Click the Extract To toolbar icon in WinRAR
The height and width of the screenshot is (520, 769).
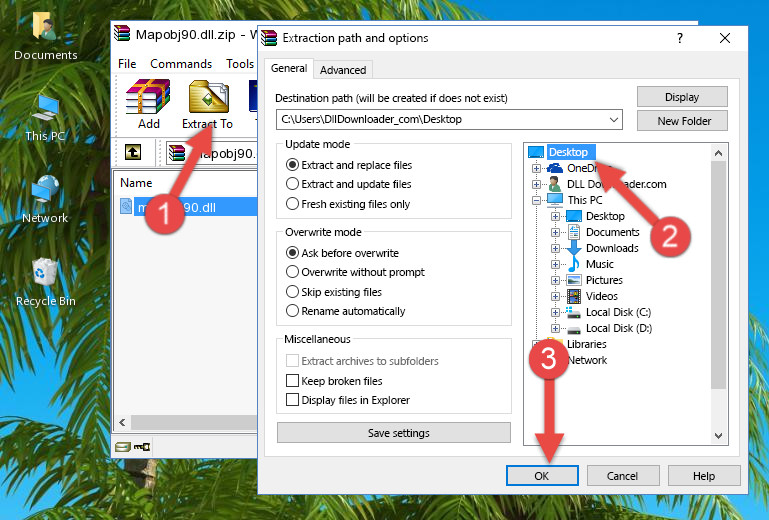coord(208,104)
